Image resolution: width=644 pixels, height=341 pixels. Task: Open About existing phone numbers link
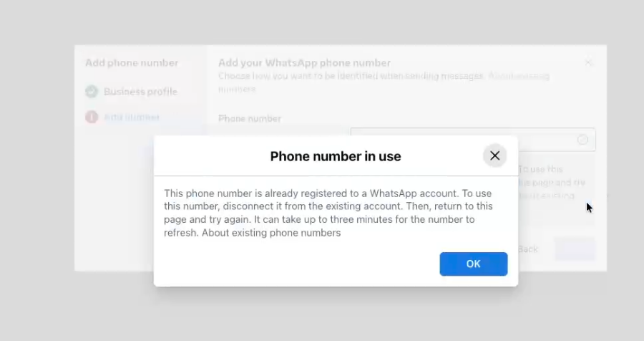[x=271, y=233]
